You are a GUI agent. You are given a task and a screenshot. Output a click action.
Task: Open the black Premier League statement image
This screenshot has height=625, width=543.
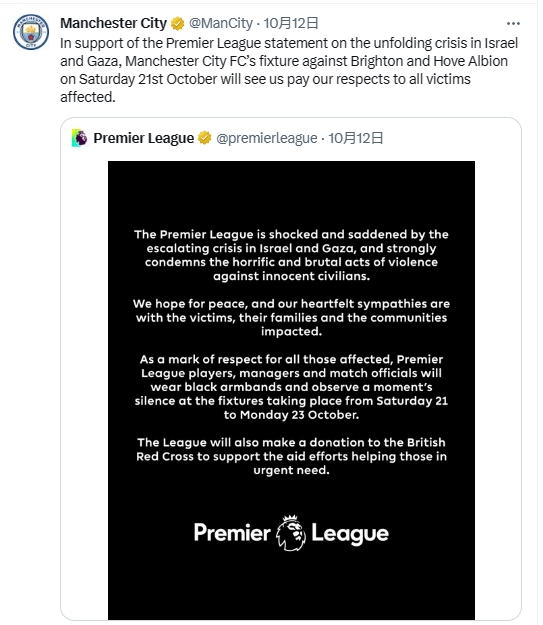tap(291, 390)
